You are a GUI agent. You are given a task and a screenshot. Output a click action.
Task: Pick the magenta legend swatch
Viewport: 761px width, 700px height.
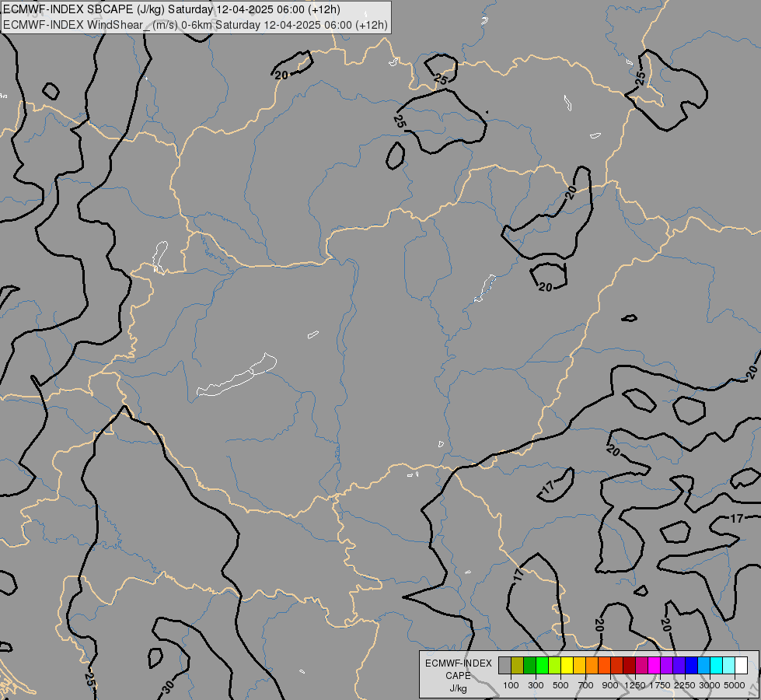[655, 666]
